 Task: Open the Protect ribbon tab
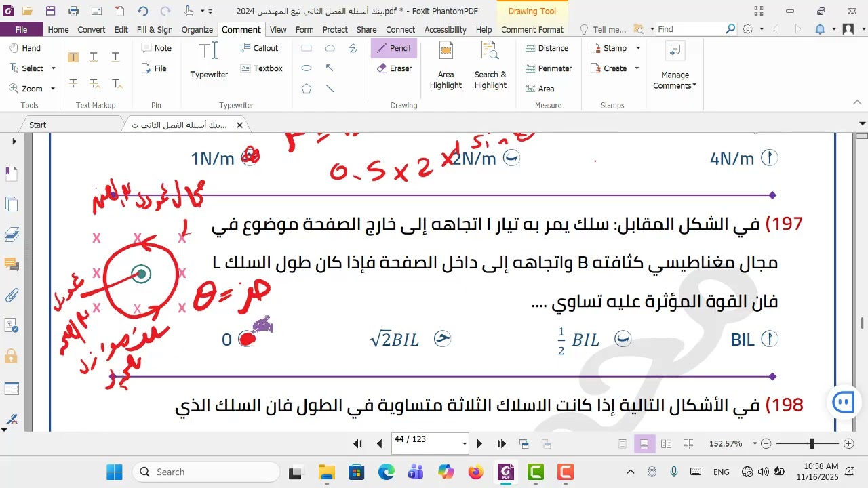(335, 29)
